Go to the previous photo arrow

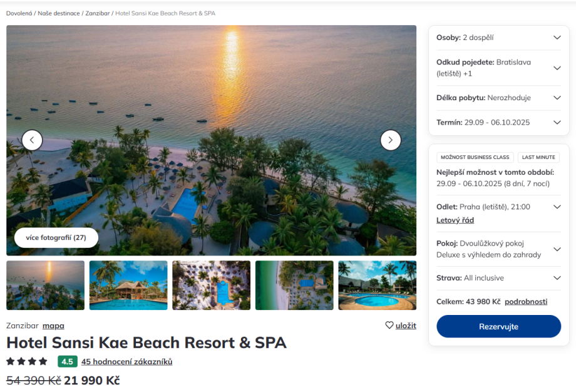tap(32, 140)
